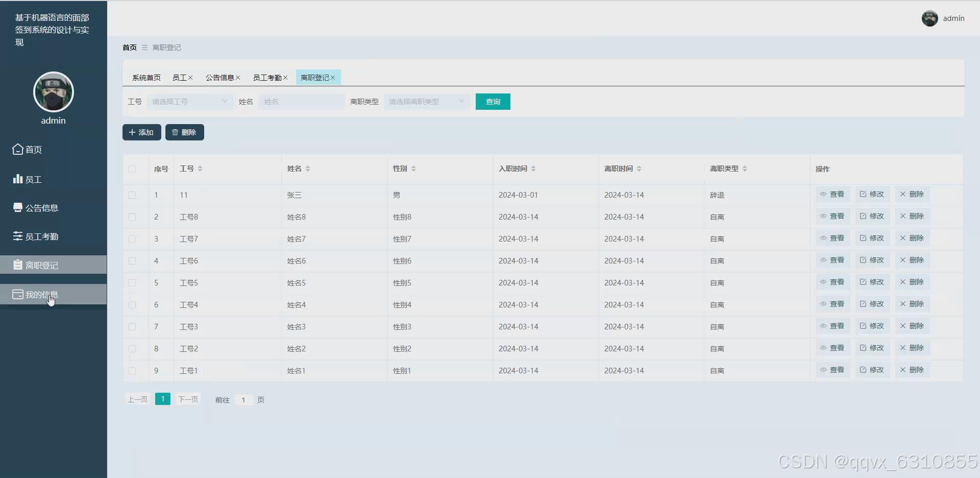Open 员工考勤 in the sidebar menu
This screenshot has width=980, height=478.
coord(53,236)
